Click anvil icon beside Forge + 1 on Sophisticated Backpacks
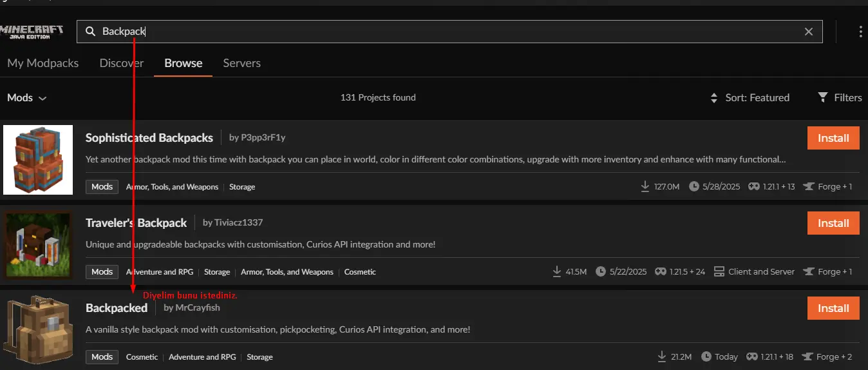Viewport: 868px width, 370px height. pyautogui.click(x=809, y=186)
